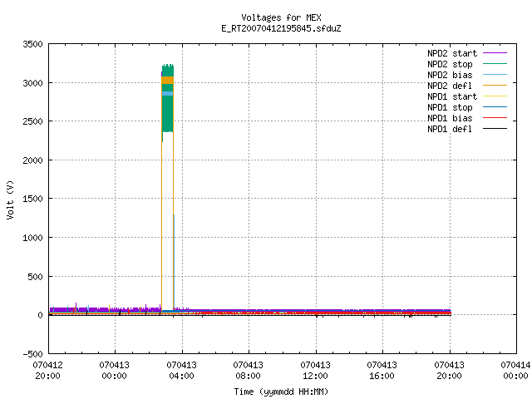Click the x-axis tick '070413 08:00'
The width and height of the screenshot is (532, 399).
click(248, 371)
